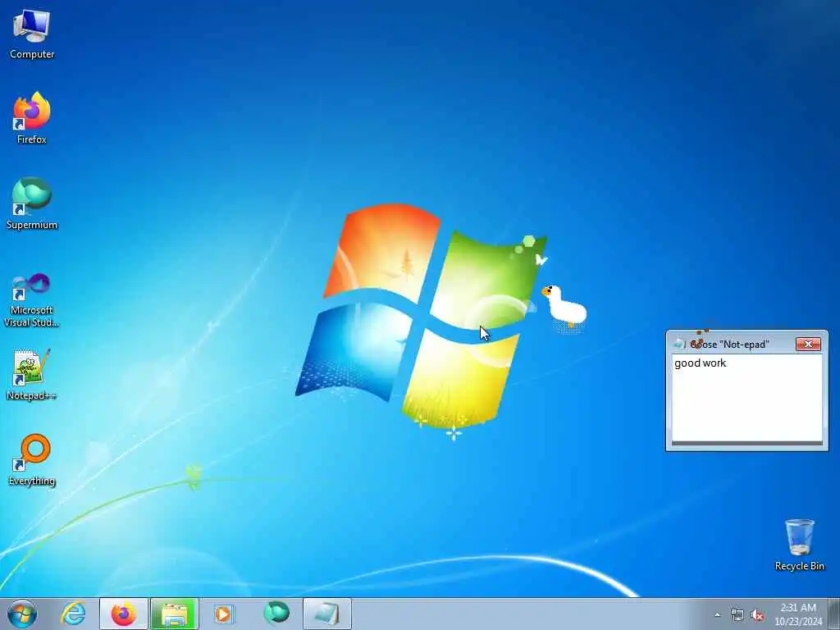Select the Firefox desktop shortcut
840x630 pixels.
(32, 118)
